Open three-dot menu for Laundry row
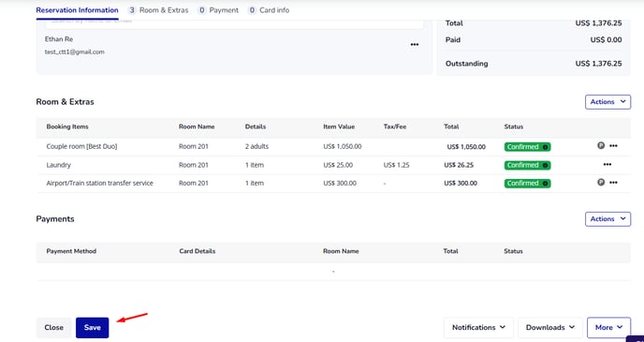644x342 pixels. 607,164
